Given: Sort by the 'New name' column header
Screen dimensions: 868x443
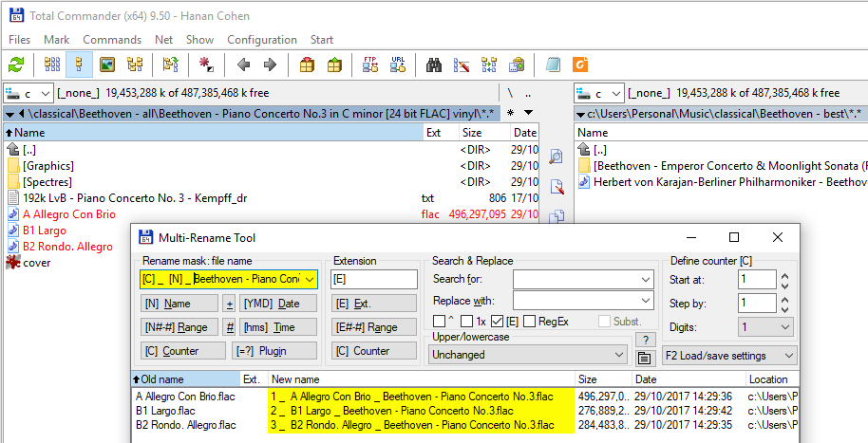Looking at the screenshot, I should click(422, 379).
